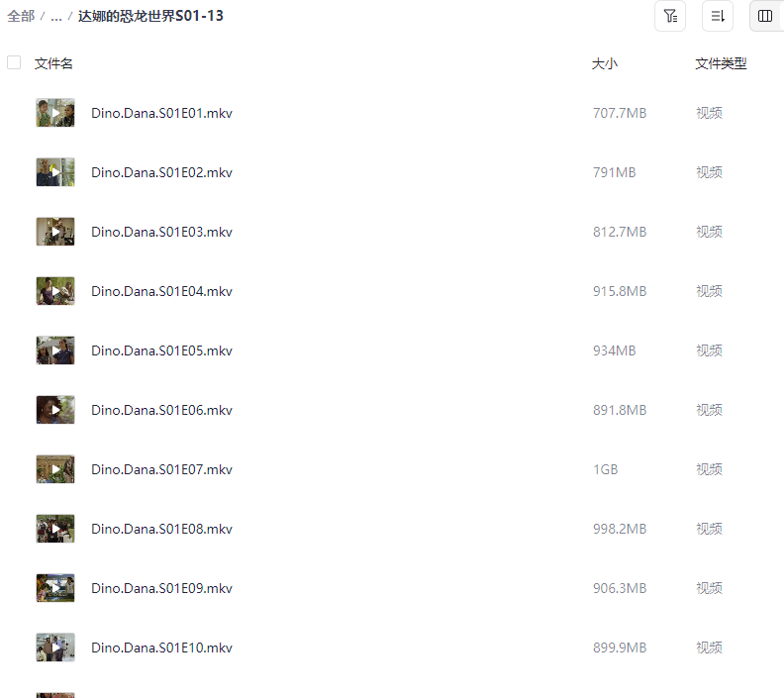The height and width of the screenshot is (698, 784).
Task: Sort by the 文件名 column header
Action: [x=53, y=63]
